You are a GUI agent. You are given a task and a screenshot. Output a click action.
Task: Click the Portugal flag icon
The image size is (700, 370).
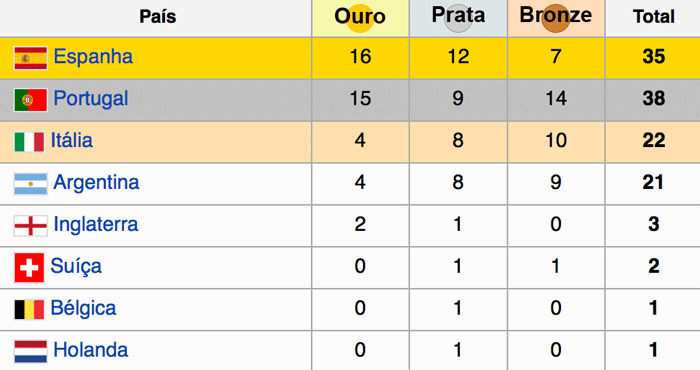point(30,100)
